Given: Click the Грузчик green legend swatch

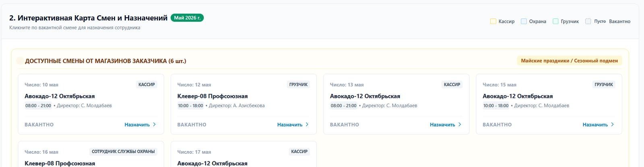Looking at the screenshot, I should click(x=555, y=21).
